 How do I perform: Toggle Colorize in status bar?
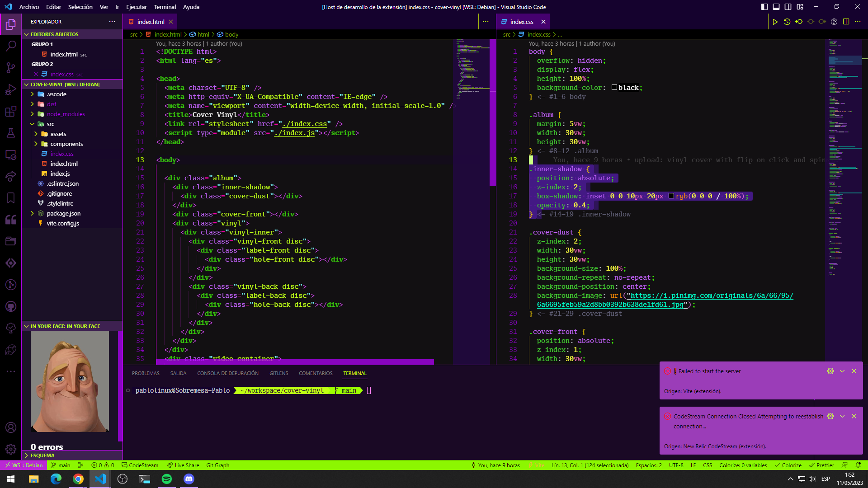[x=788, y=465]
